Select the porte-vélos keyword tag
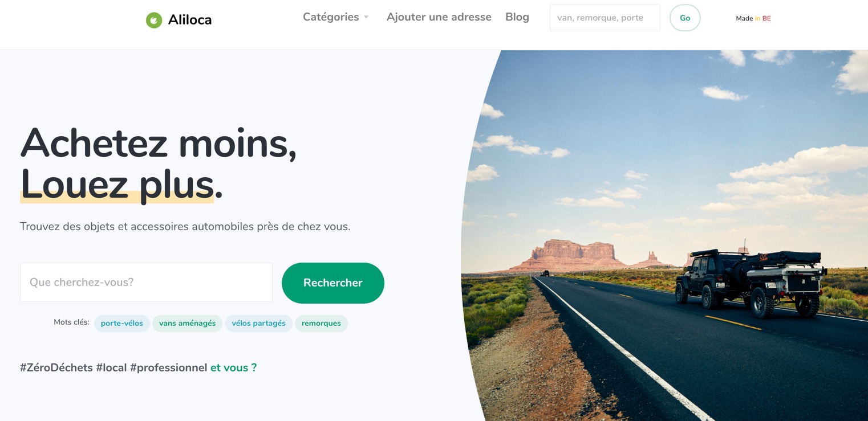868x421 pixels. pos(122,323)
